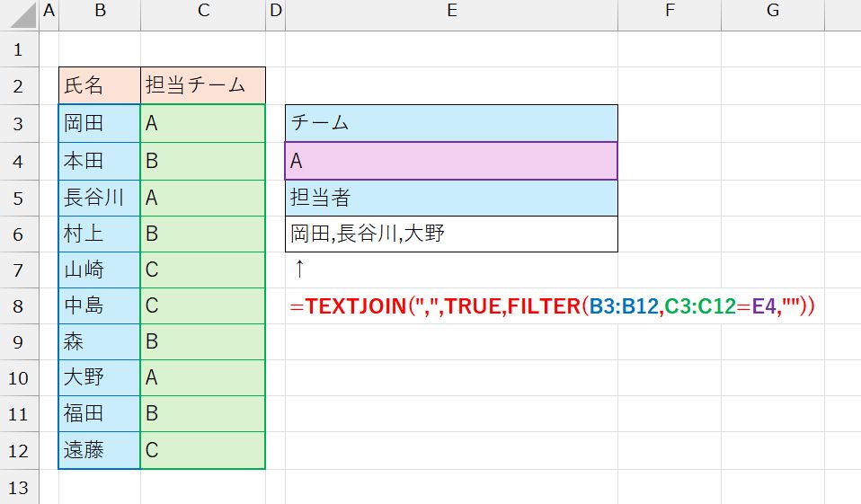The height and width of the screenshot is (504, 861).
Task: Select the result cell 岡田,長谷川,大野
Action: (x=451, y=234)
